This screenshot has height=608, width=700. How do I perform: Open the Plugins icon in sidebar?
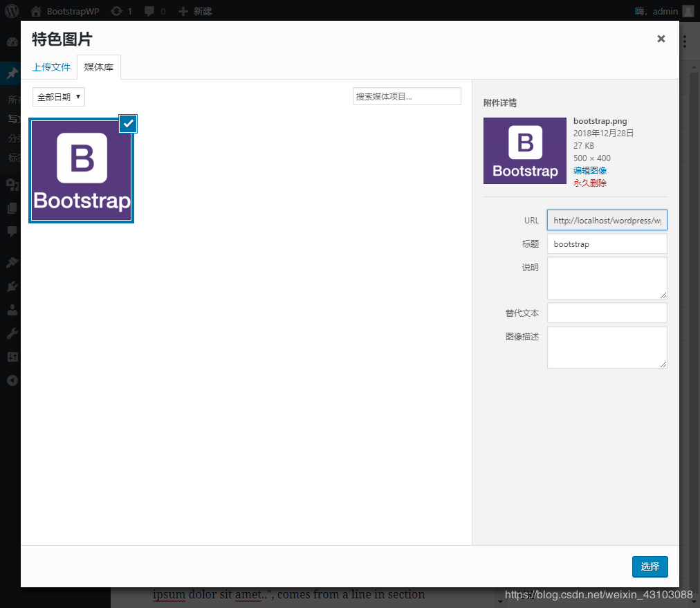point(12,286)
